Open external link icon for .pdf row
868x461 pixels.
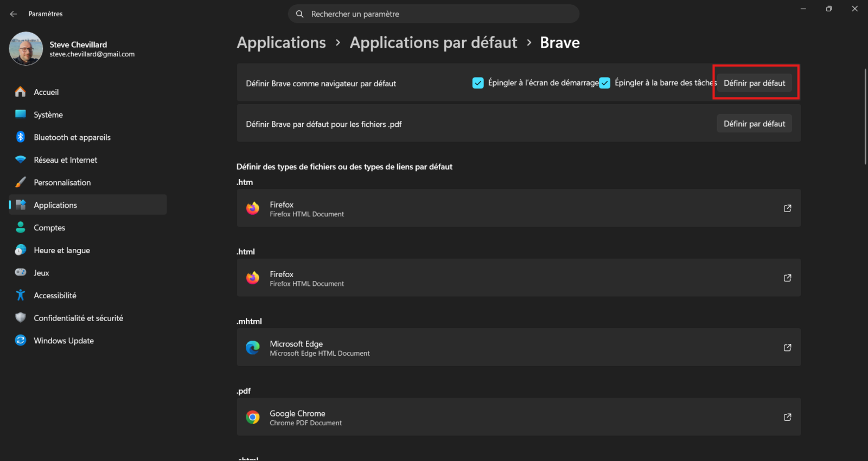787,417
